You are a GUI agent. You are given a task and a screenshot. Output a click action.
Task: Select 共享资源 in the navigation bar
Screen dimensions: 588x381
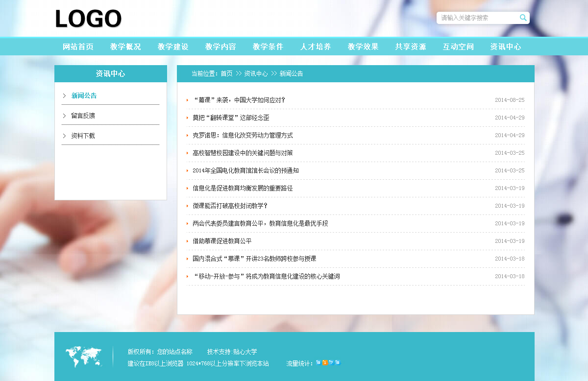click(x=411, y=47)
